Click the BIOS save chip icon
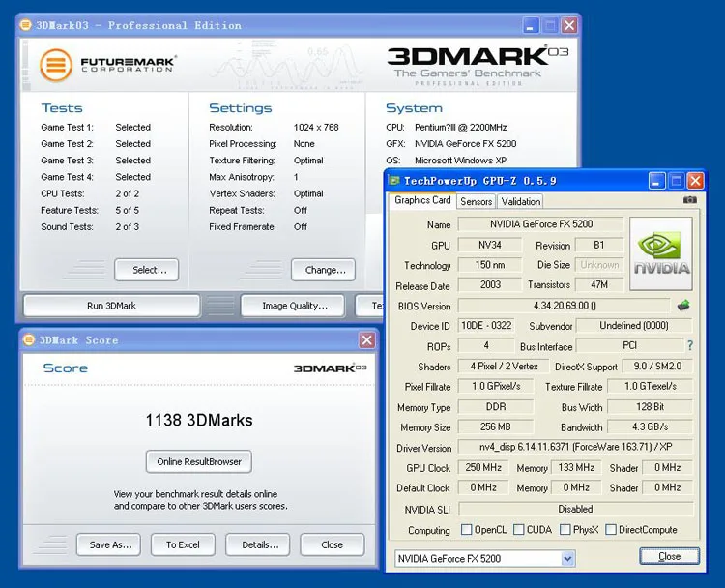This screenshot has width=725, height=588. coord(683,306)
